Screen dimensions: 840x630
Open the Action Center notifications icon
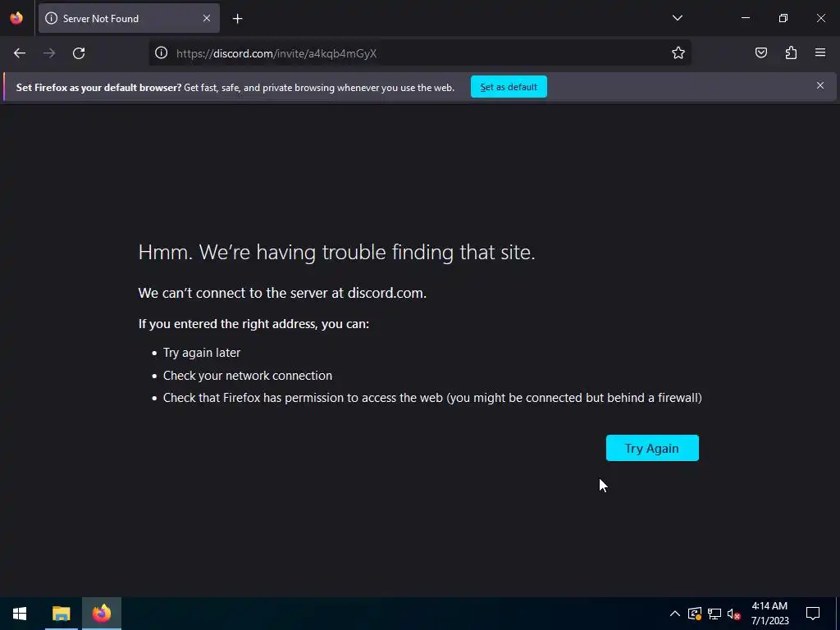coord(813,614)
